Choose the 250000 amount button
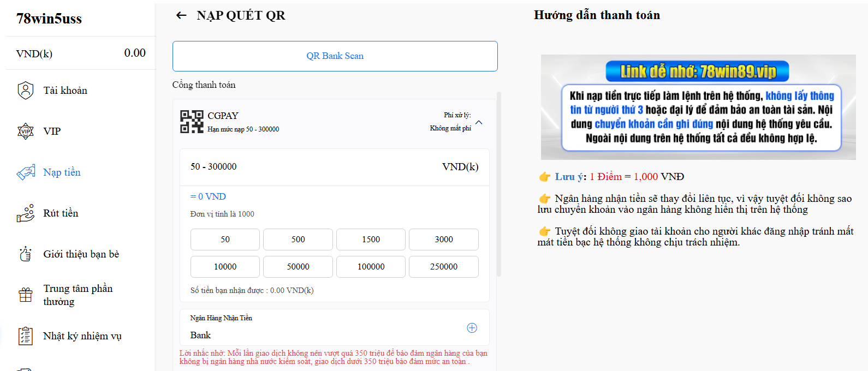The height and width of the screenshot is (371, 868). [444, 267]
